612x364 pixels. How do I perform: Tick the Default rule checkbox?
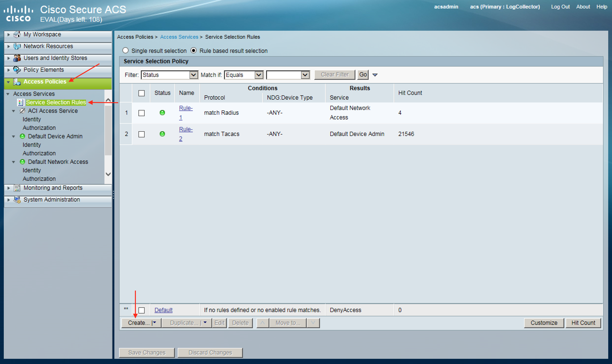[141, 310]
